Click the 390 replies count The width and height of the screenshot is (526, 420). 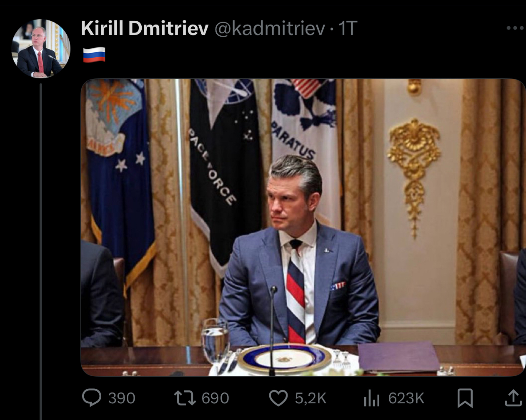[122, 398]
